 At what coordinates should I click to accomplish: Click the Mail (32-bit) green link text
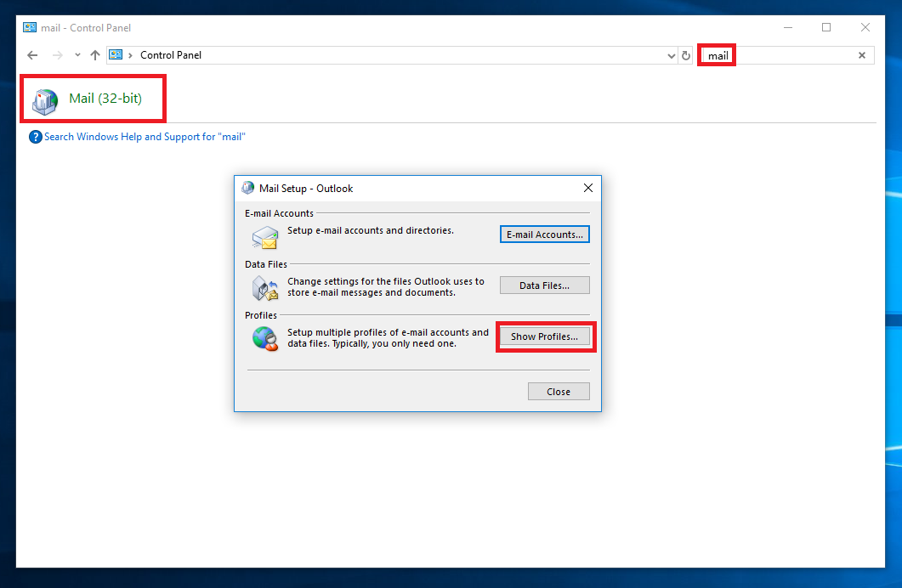pos(105,99)
